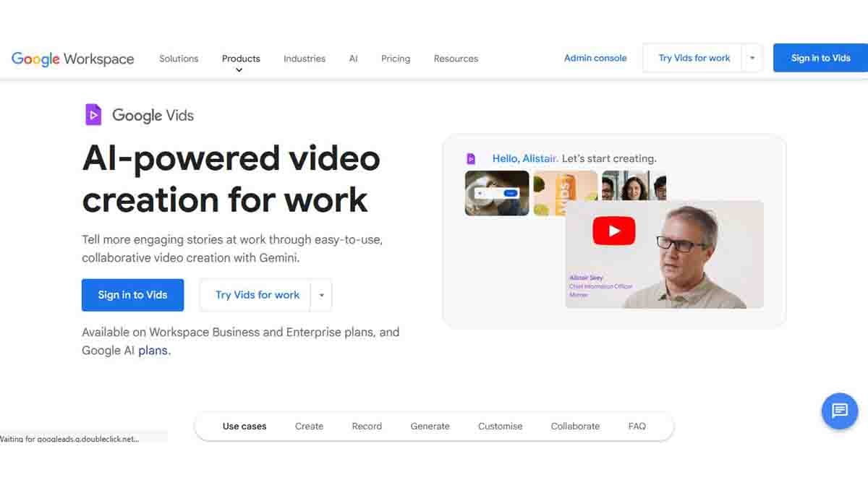This screenshot has height=488, width=868.
Task: Open the Customise tab
Action: click(x=500, y=426)
